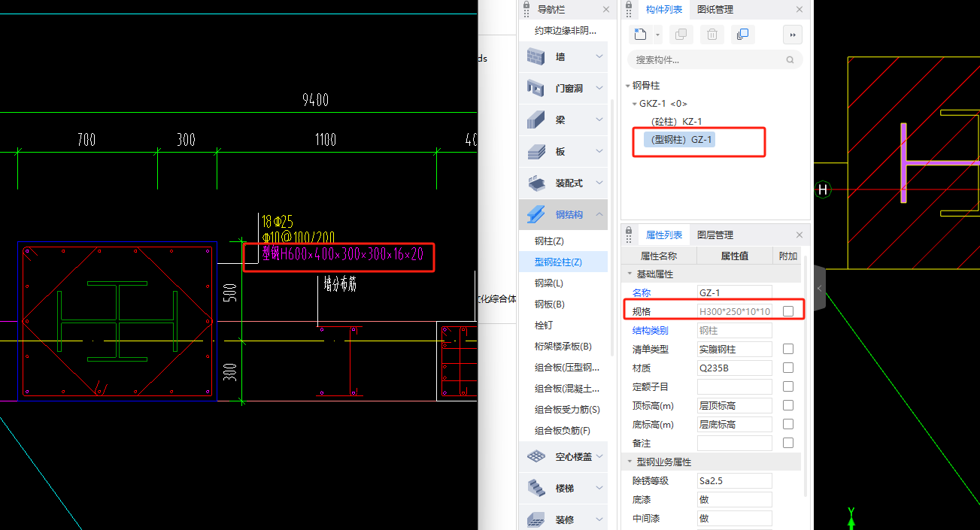This screenshot has width=980, height=530.
Task: Switch to the 构件列表 tab
Action: 664,9
